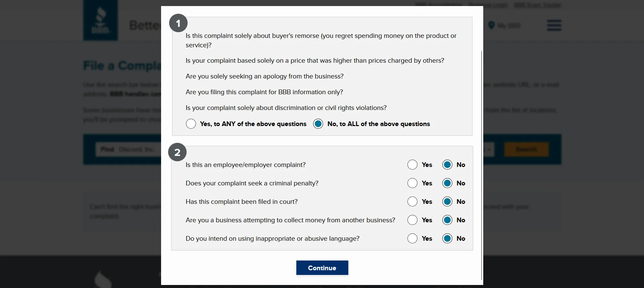This screenshot has width=644, height=288.
Task: Select 'No, to ALL of the above questions'
Action: 318,124
